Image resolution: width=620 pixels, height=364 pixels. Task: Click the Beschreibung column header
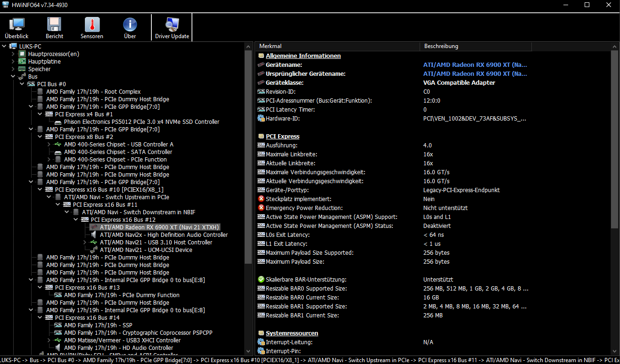coord(476,46)
